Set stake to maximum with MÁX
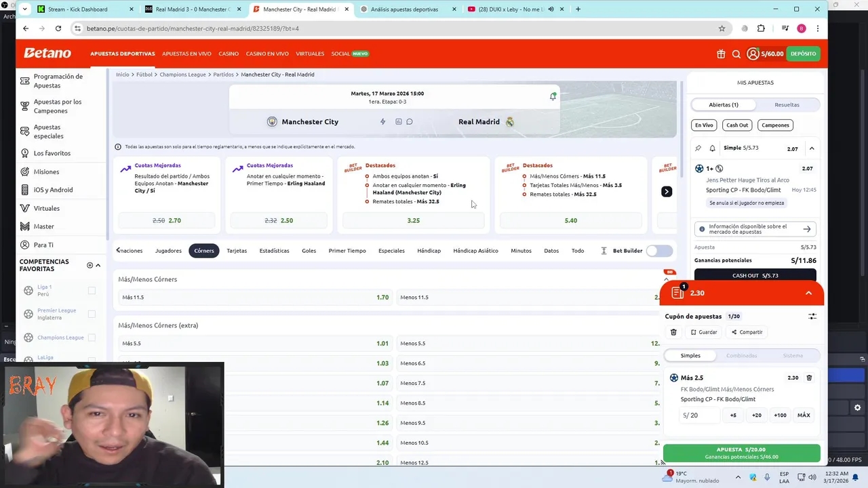Viewport: 868px width, 488px height. click(804, 415)
